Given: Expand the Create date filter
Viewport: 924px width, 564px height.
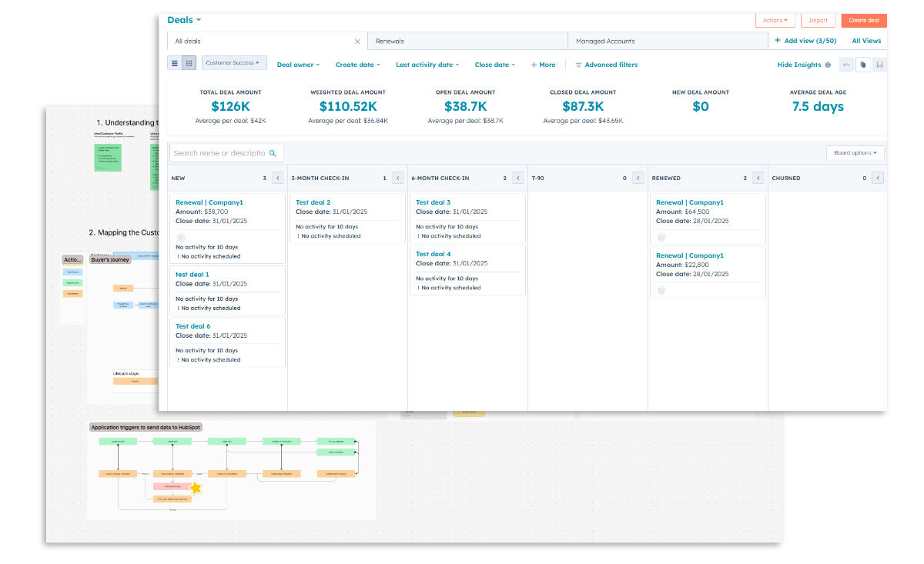Looking at the screenshot, I should pyautogui.click(x=358, y=65).
